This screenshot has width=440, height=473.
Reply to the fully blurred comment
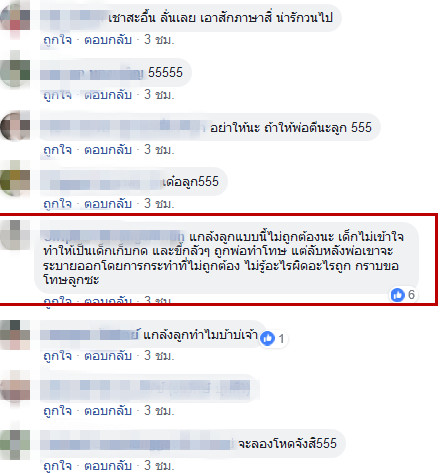tap(108, 411)
